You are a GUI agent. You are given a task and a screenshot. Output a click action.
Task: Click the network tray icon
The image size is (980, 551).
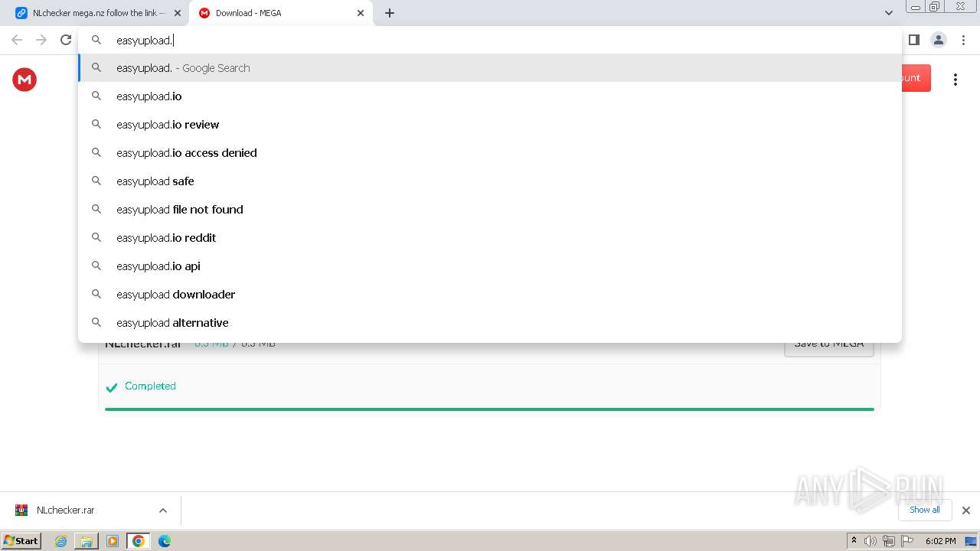coord(889,541)
